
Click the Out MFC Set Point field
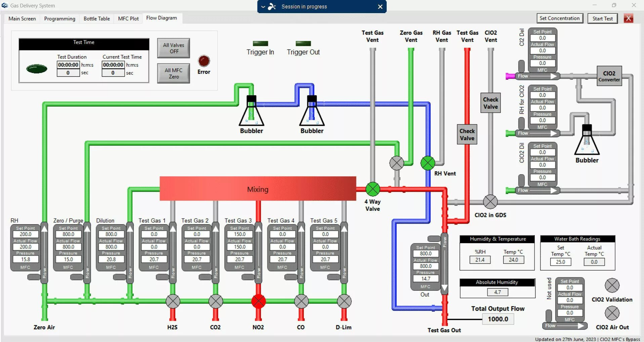(426, 254)
